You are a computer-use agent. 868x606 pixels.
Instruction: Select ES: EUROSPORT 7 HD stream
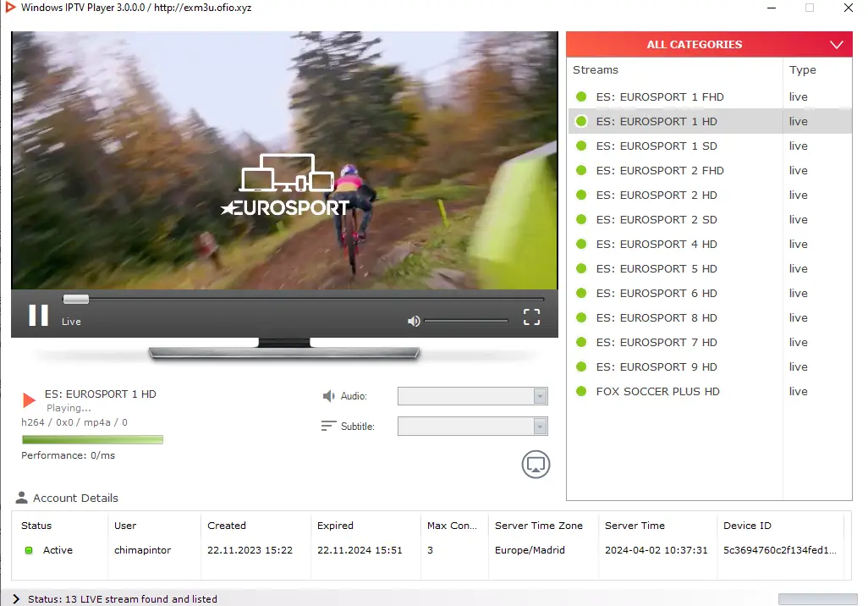[x=710, y=342]
